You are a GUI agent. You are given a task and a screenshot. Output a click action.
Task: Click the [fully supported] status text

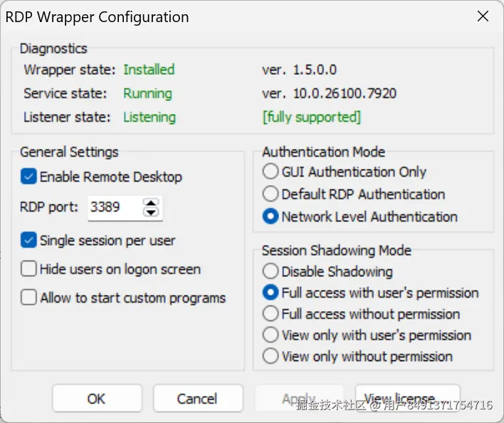pyautogui.click(x=312, y=117)
